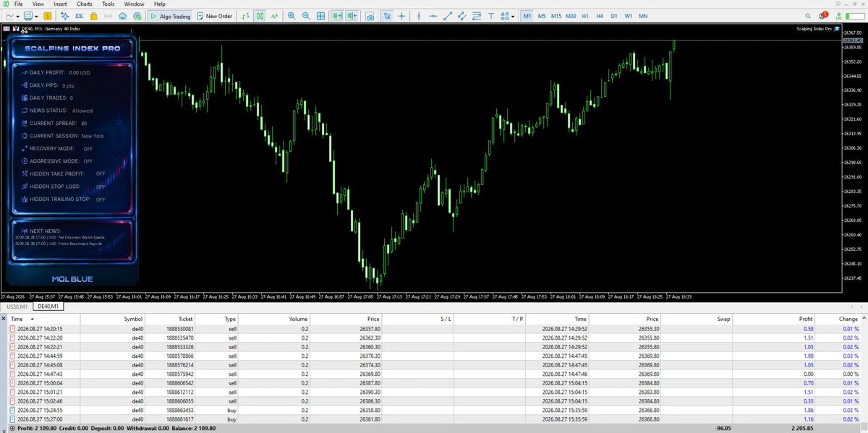This screenshot has height=433, width=868.
Task: Open notifications icon with red badge
Action: coord(823,15)
